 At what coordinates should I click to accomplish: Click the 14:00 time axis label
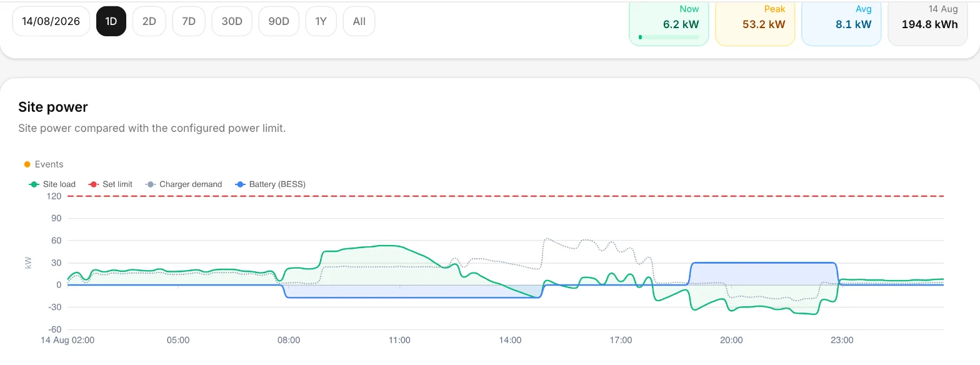click(x=510, y=341)
